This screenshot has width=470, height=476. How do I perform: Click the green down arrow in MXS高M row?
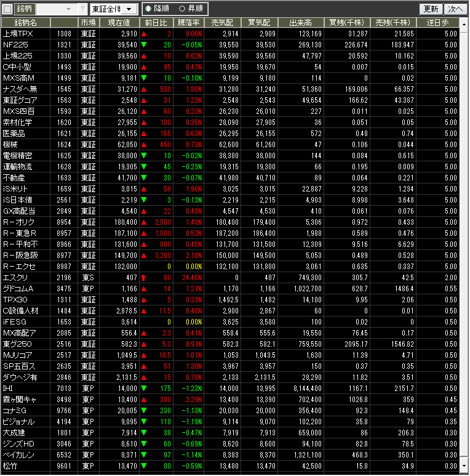click(144, 78)
